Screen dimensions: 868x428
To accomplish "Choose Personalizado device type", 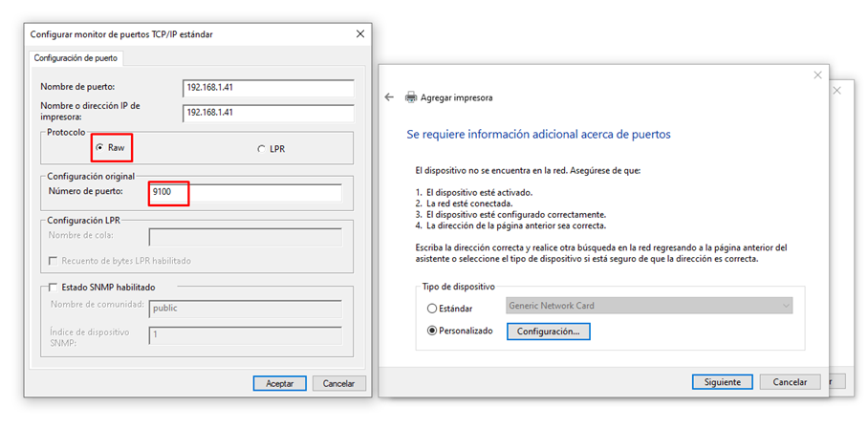I will pos(432,331).
